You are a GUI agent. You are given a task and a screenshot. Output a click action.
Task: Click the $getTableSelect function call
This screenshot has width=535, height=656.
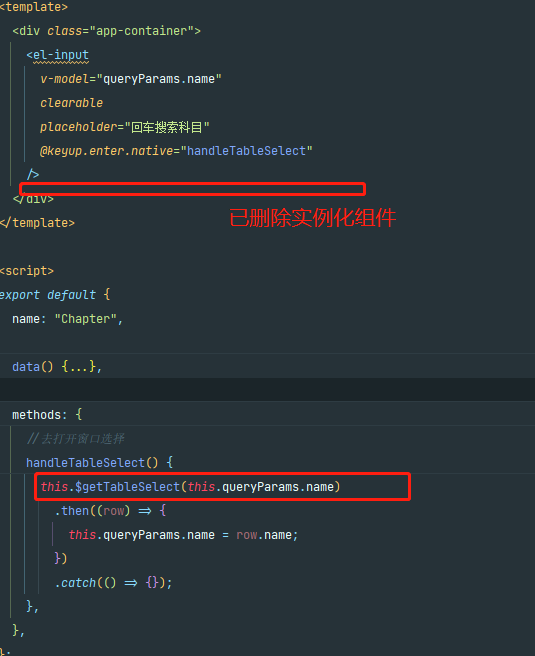(127, 487)
